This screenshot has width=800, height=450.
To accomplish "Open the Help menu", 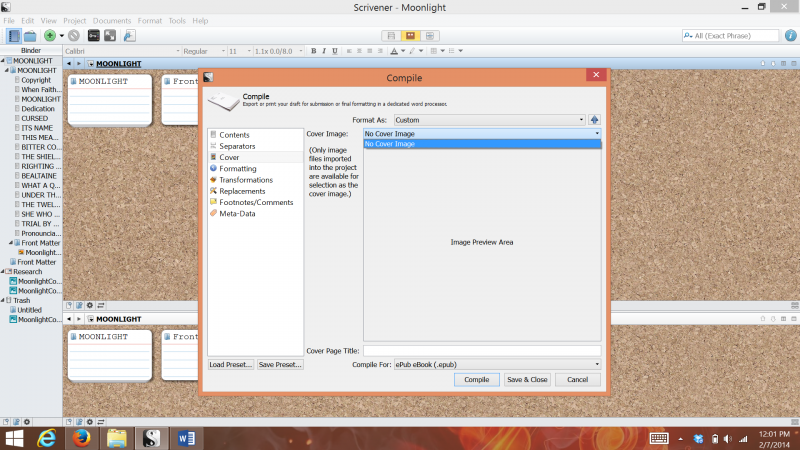I will click(200, 21).
